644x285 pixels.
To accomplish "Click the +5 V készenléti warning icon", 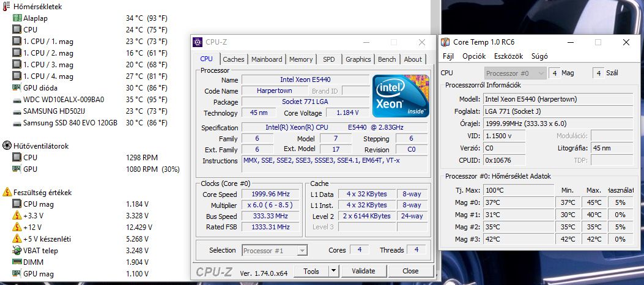I will click(17, 239).
